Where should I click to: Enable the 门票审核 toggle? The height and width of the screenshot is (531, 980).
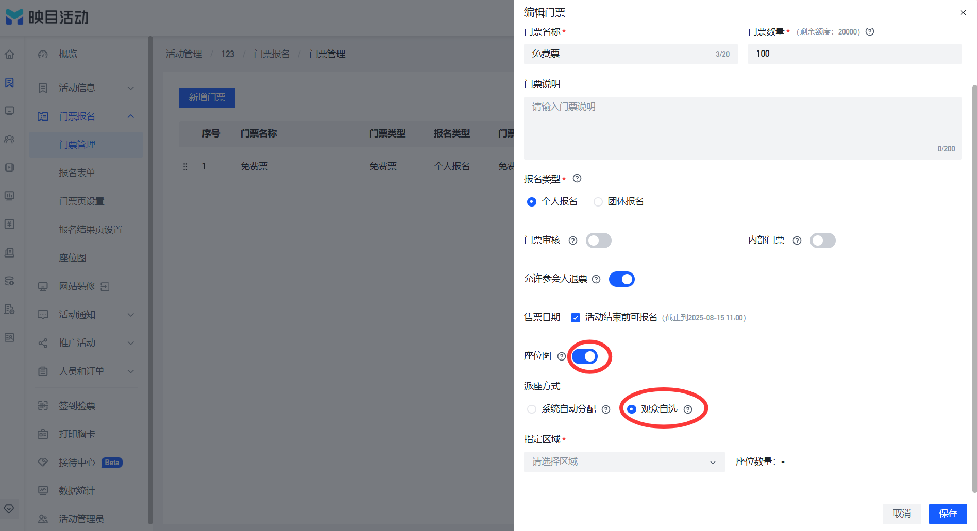[599, 241]
